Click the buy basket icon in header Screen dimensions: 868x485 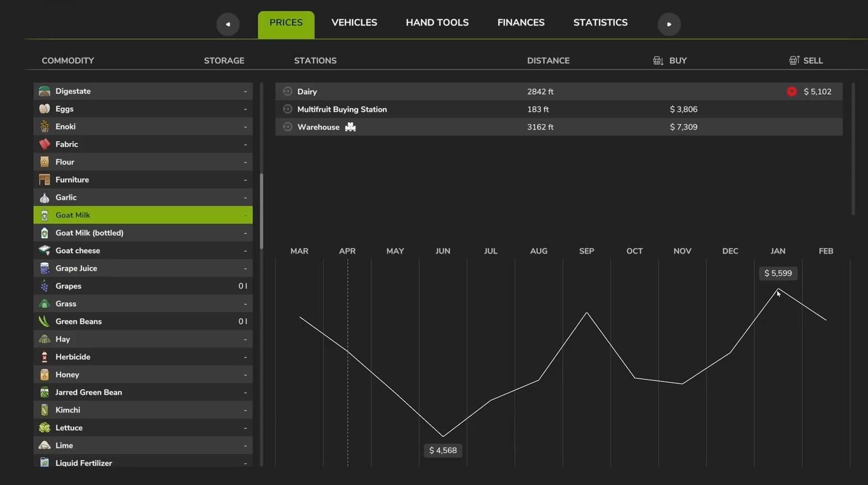(x=658, y=60)
